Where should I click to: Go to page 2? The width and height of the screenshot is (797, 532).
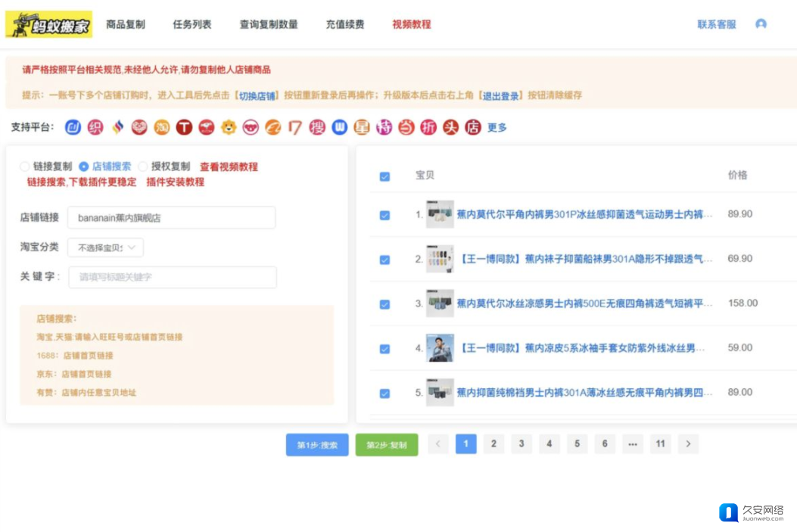(493, 444)
